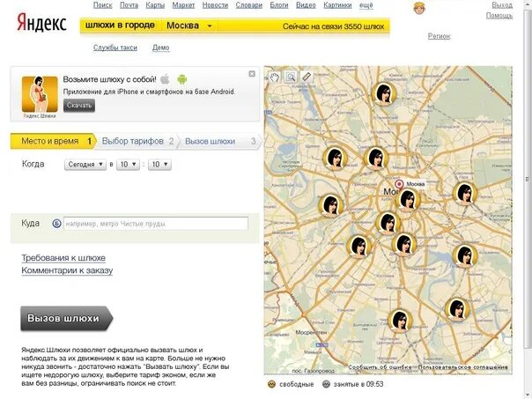Screen dimensions: 532x399
Task: Click the vertical page scrollbar
Action: 528,180
